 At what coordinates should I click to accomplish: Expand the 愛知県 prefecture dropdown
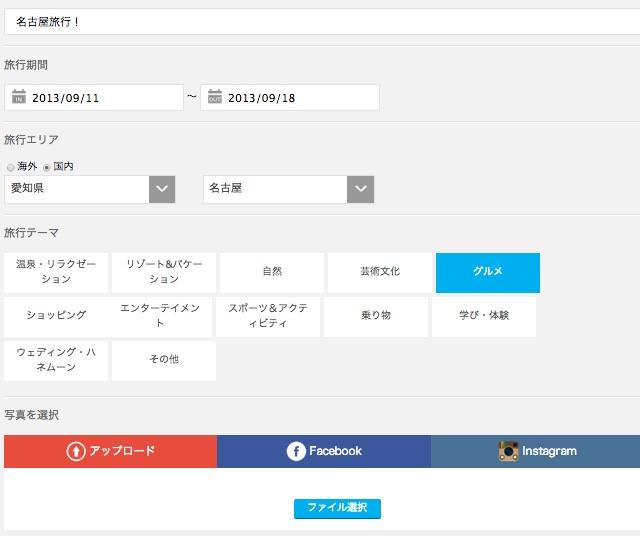(162, 189)
